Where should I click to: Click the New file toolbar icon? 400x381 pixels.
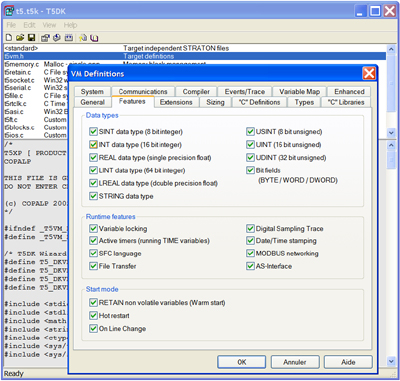click(x=9, y=38)
